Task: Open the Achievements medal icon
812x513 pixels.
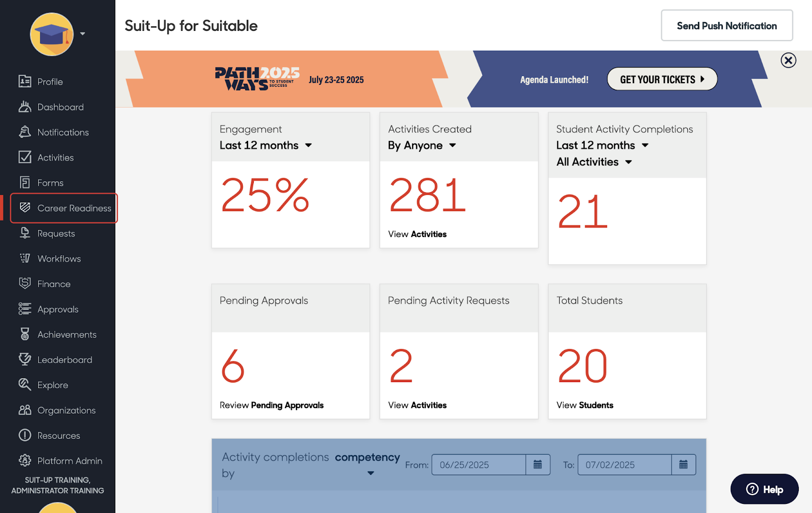Action: 25,334
